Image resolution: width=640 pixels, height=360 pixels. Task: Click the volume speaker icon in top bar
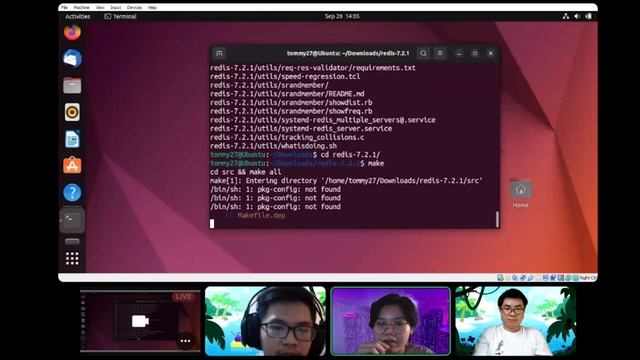(x=577, y=16)
